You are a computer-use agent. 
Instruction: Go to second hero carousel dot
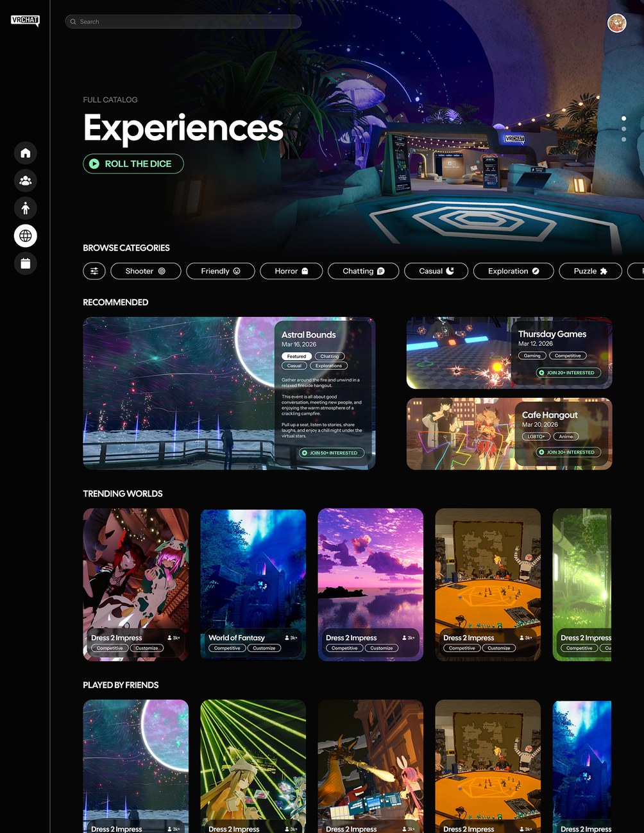(x=623, y=129)
